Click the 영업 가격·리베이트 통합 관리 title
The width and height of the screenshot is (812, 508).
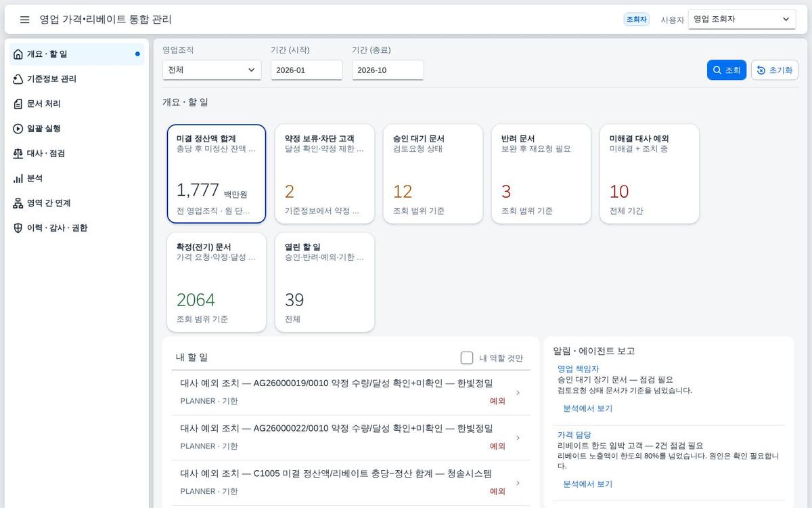point(106,20)
